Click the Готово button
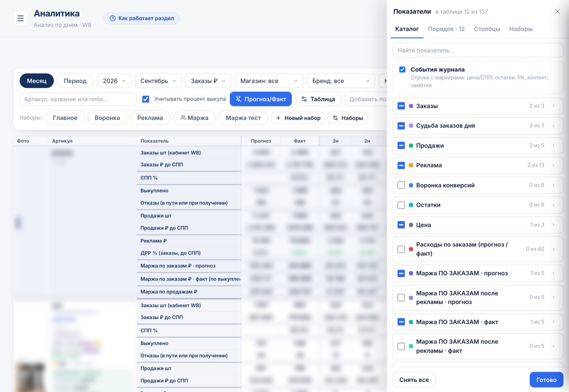The height and width of the screenshot is (392, 569). pyautogui.click(x=546, y=380)
